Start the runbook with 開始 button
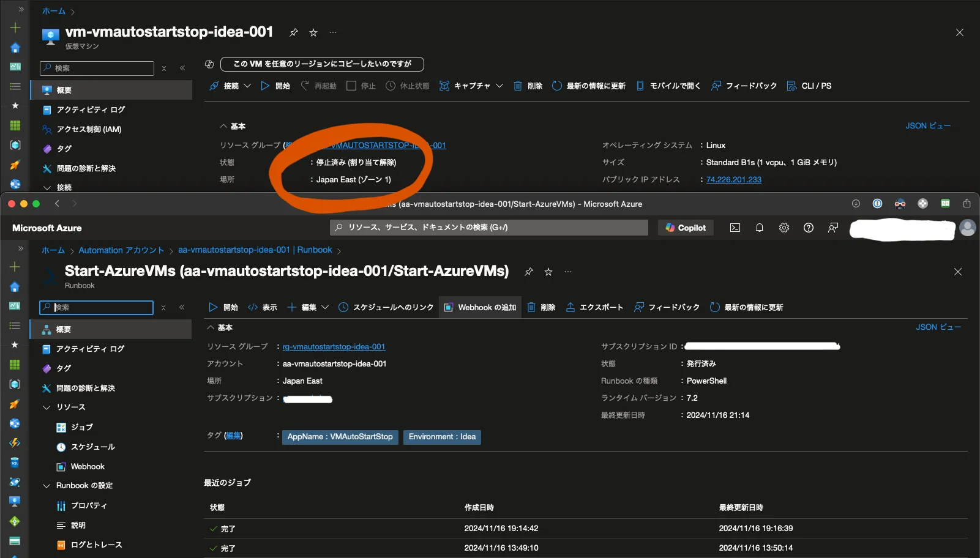The height and width of the screenshot is (558, 980). (x=223, y=307)
